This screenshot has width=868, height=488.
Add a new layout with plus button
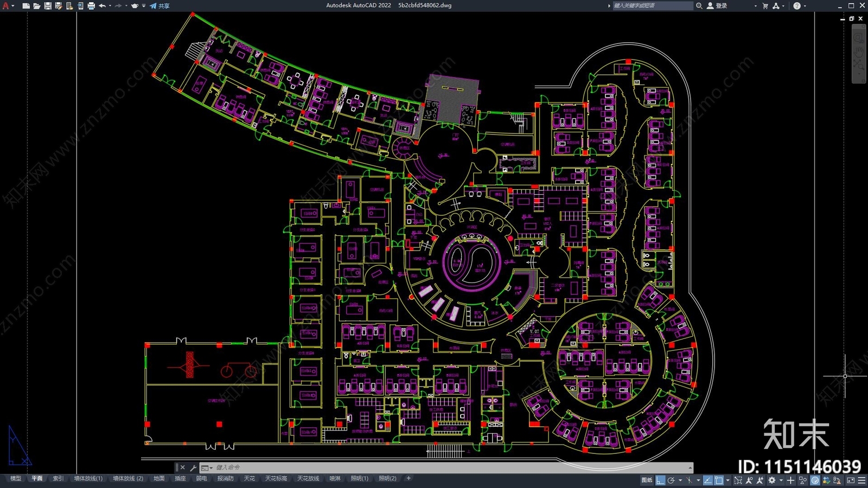(409, 478)
